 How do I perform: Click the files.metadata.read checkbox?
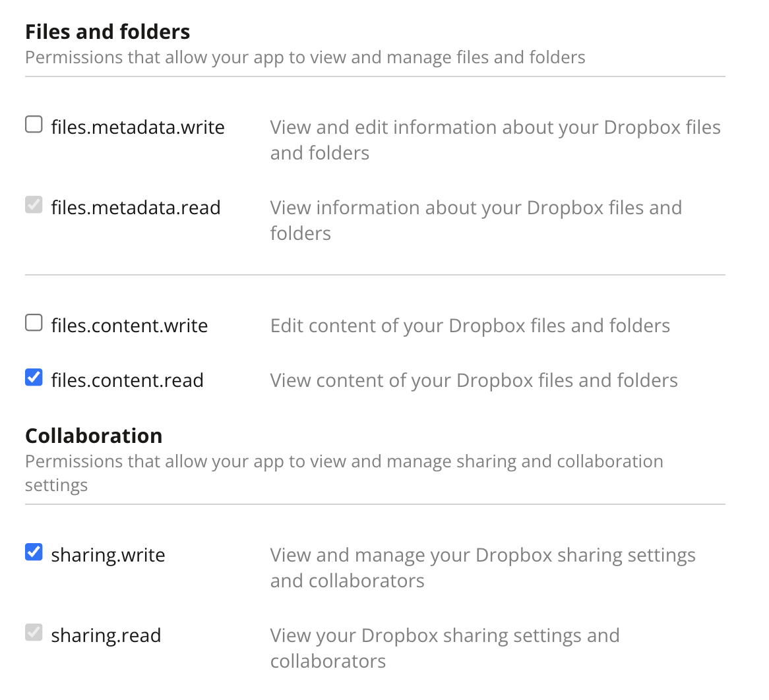click(33, 204)
